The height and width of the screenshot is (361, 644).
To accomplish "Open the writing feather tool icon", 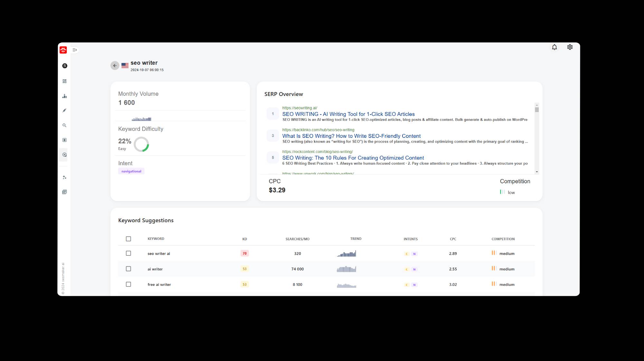I will point(64,110).
